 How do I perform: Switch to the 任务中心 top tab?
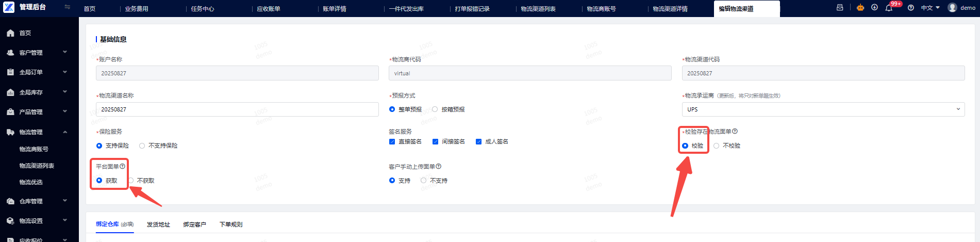(203, 9)
